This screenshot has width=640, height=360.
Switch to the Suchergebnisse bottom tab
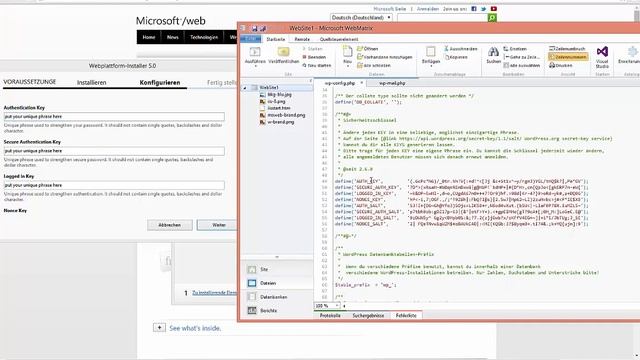click(368, 316)
